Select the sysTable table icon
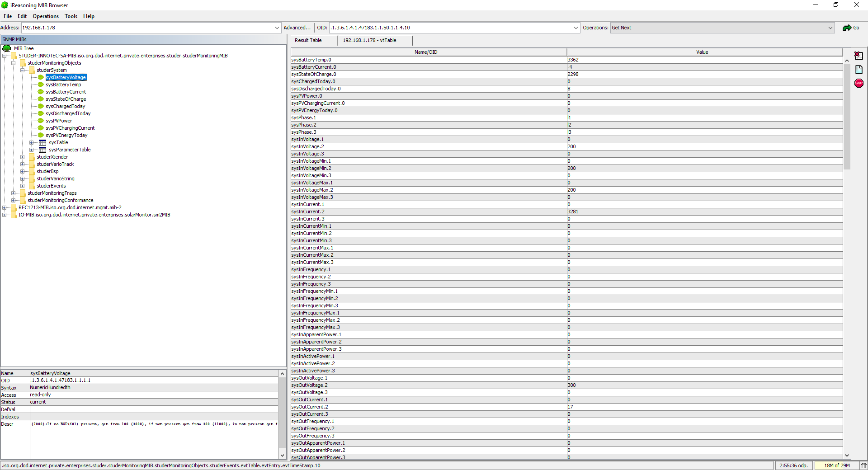This screenshot has height=470, width=868. (42, 143)
